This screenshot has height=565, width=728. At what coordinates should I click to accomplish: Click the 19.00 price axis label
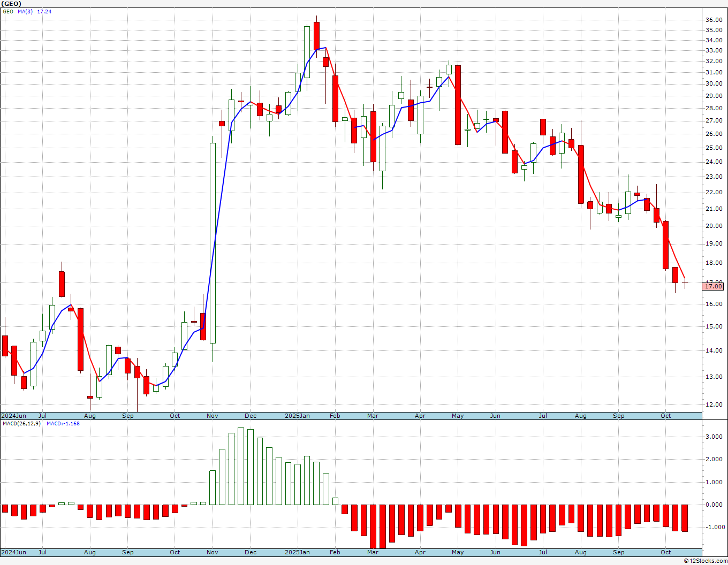tap(714, 243)
